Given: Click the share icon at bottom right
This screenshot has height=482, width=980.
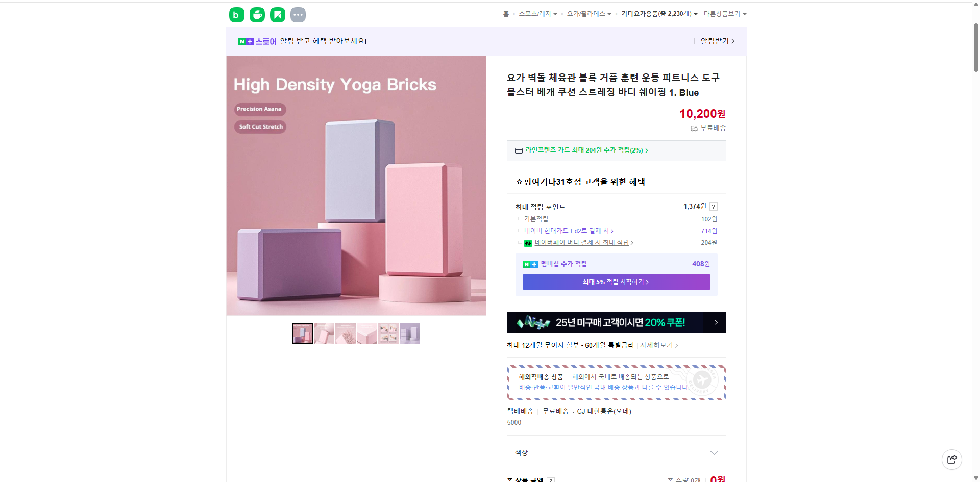Looking at the screenshot, I should pos(952,459).
